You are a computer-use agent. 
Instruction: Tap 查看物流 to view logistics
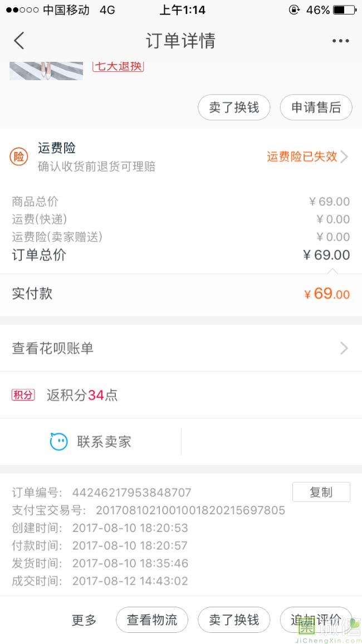coord(152,620)
